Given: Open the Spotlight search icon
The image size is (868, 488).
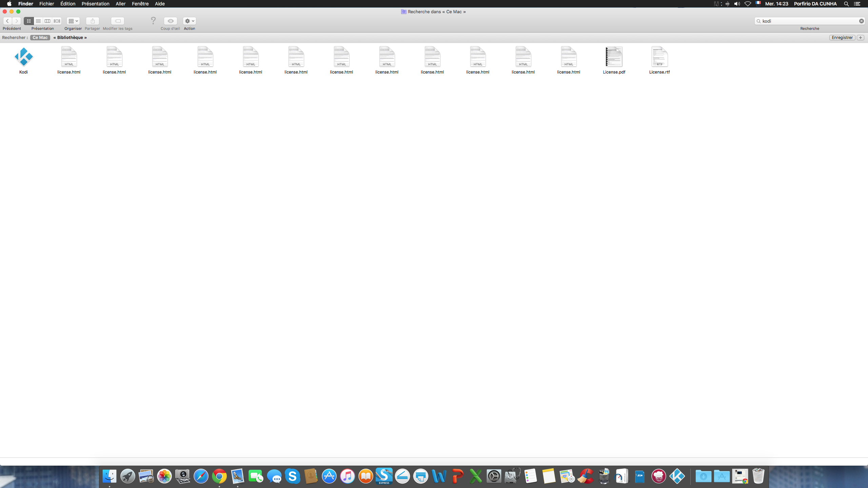Looking at the screenshot, I should point(846,4).
